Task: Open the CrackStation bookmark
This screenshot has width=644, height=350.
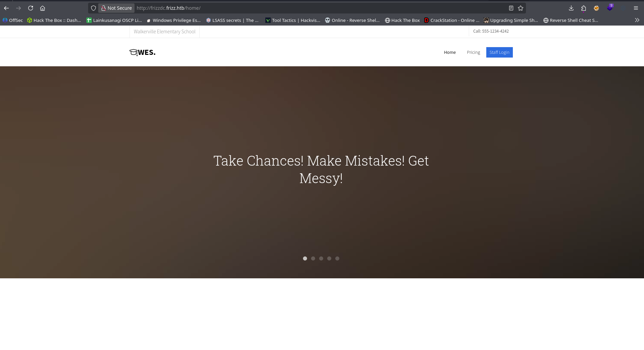Action: click(452, 20)
